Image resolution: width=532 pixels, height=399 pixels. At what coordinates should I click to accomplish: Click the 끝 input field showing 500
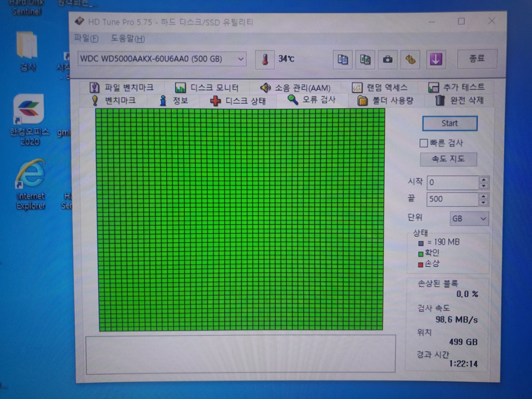pyautogui.click(x=452, y=199)
